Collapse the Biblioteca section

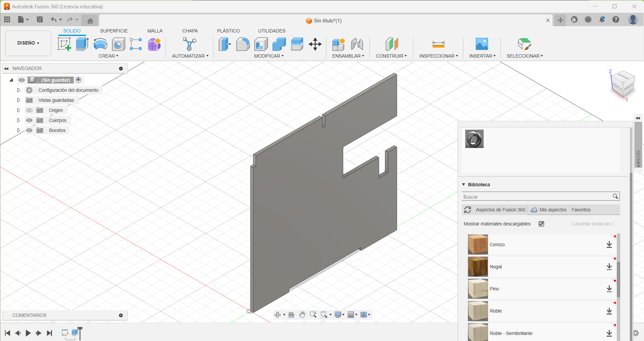click(464, 185)
